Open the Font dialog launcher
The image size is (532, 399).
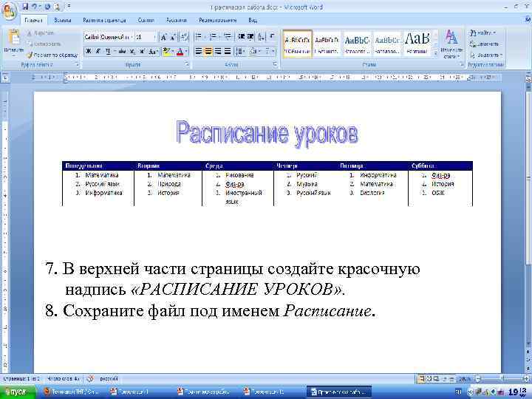[187, 64]
